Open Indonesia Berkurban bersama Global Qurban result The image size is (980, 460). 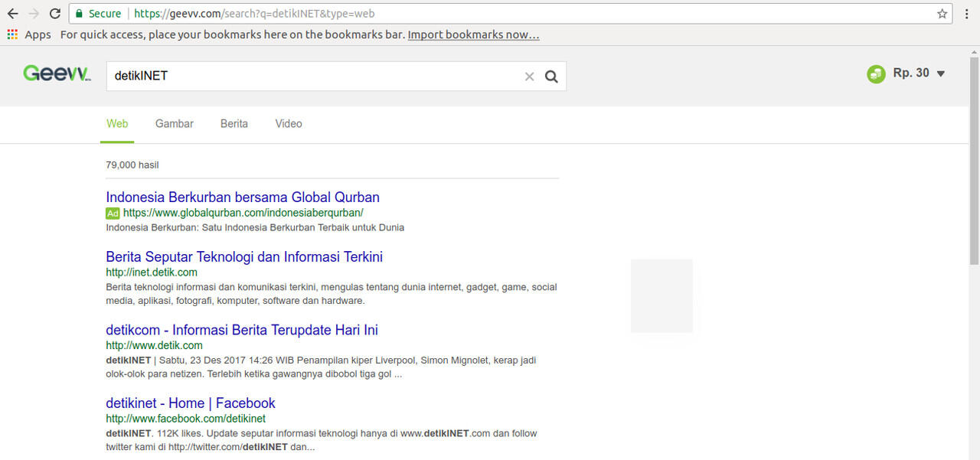(x=243, y=197)
